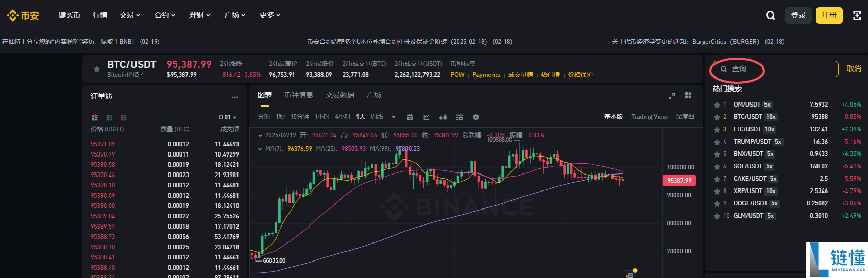Click the Binance 币安 logo
Image resolution: width=868 pixels, height=278 pixels.
tap(23, 15)
